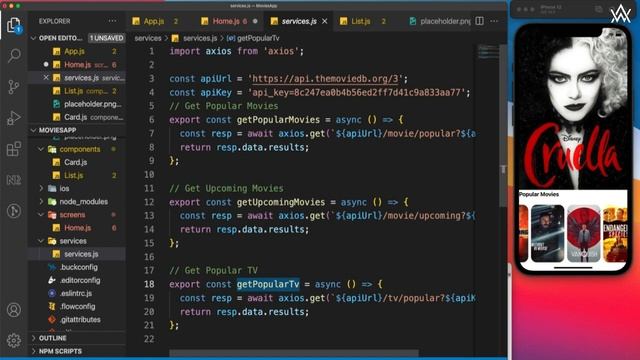Screen dimensions: 640x360
Task: Open the .editorconfig file
Action: [77, 280]
